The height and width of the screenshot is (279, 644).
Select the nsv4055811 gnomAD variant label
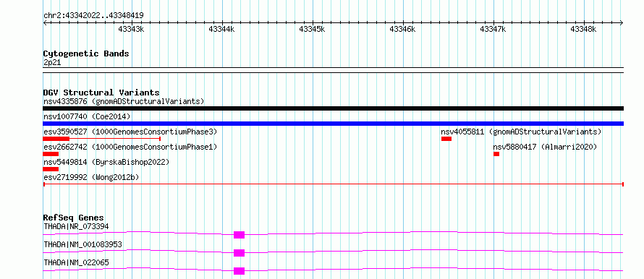(x=521, y=132)
